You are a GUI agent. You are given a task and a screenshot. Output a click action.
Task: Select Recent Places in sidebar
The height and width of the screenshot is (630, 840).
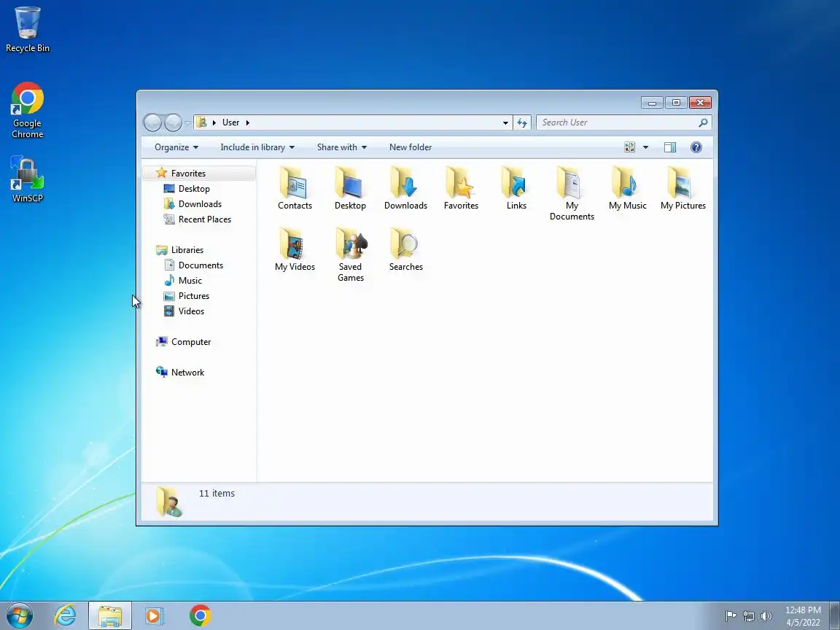(205, 219)
